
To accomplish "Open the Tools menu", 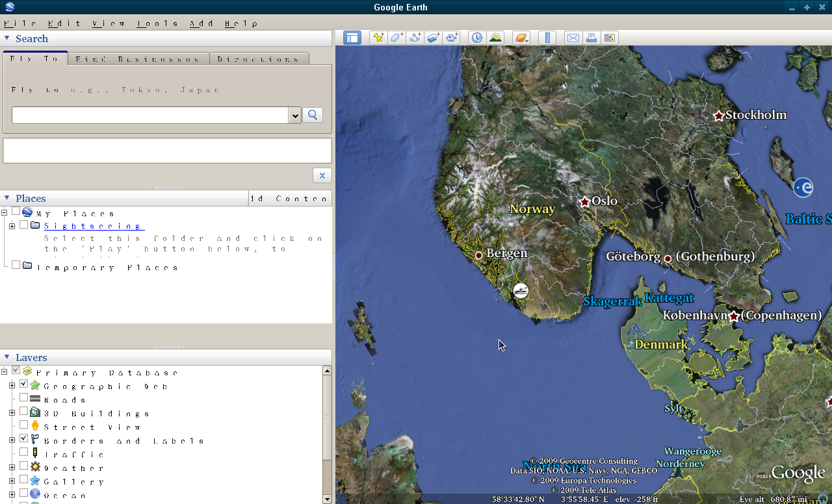I will click(158, 23).
